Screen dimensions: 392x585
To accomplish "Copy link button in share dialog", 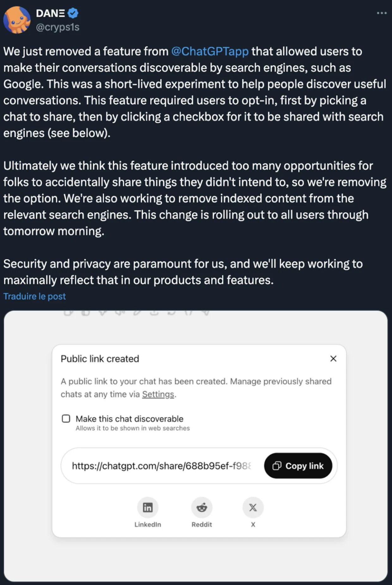I will tap(298, 466).
